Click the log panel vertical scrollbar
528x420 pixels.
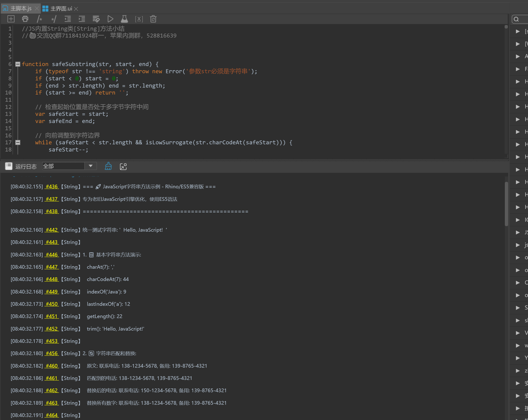(506, 203)
